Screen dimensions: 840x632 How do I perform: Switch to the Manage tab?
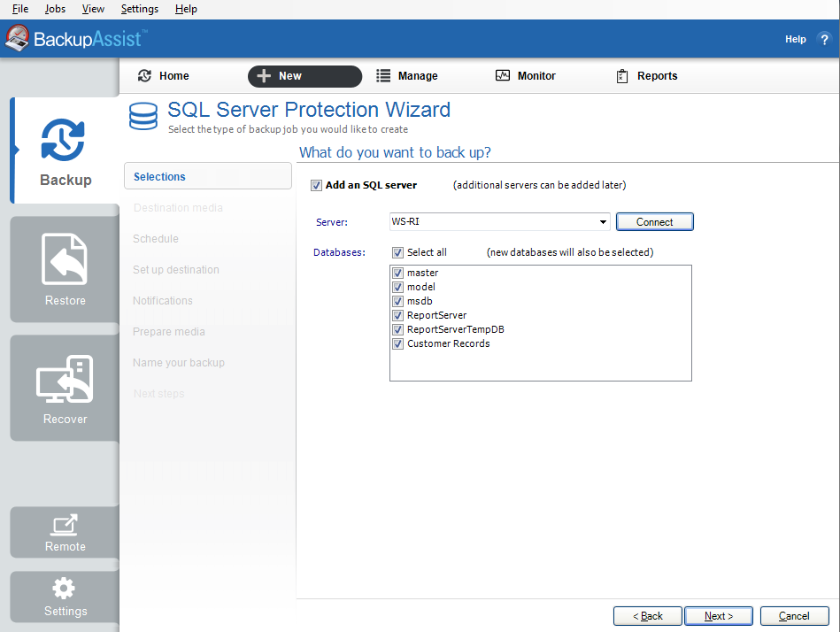[x=407, y=76]
